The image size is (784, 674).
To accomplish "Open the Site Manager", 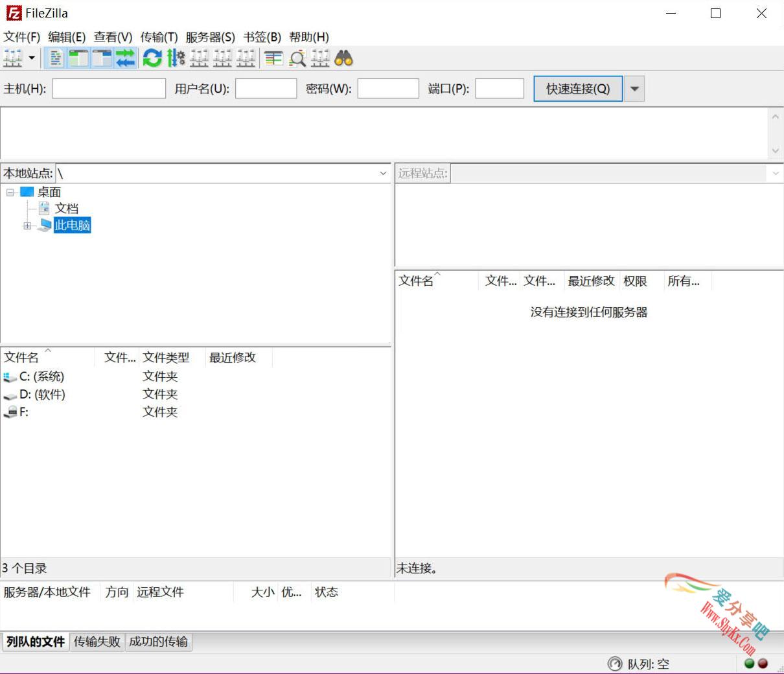I will (13, 58).
